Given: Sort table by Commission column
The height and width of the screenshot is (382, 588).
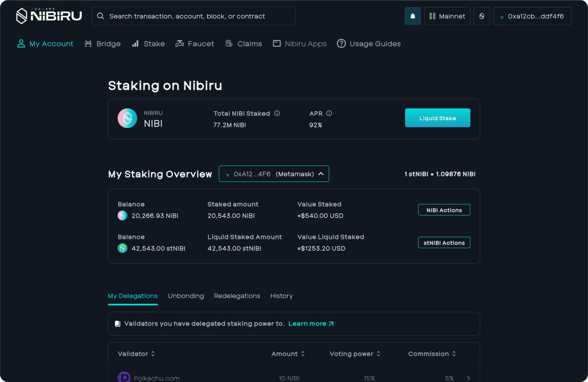Looking at the screenshot, I should [x=432, y=354].
